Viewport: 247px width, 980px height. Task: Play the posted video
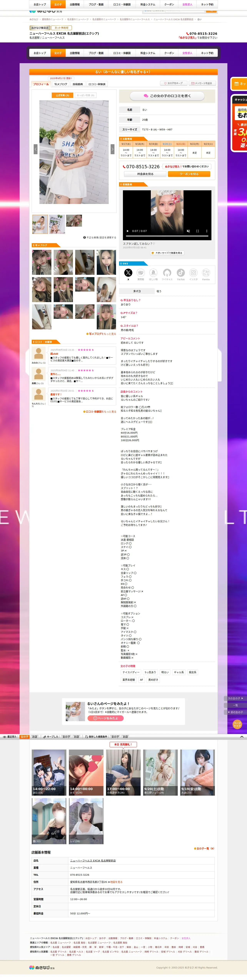point(128,231)
